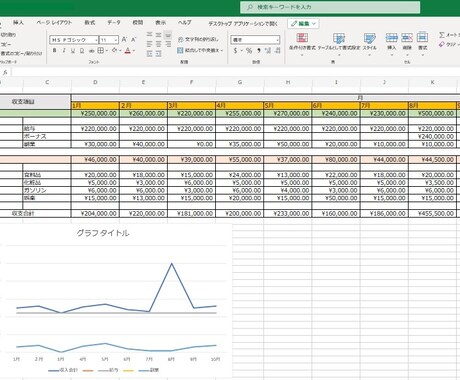Click the insert cells (挿入) icon

(x=391, y=37)
